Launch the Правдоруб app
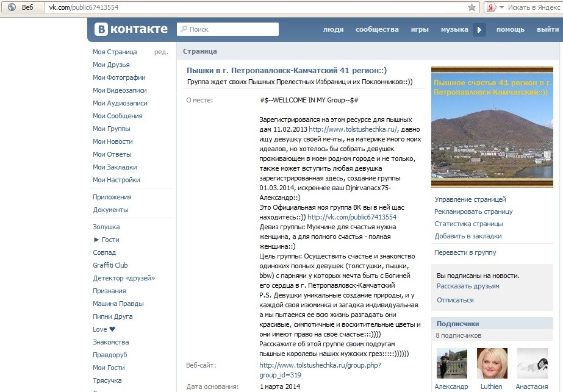 [110, 355]
